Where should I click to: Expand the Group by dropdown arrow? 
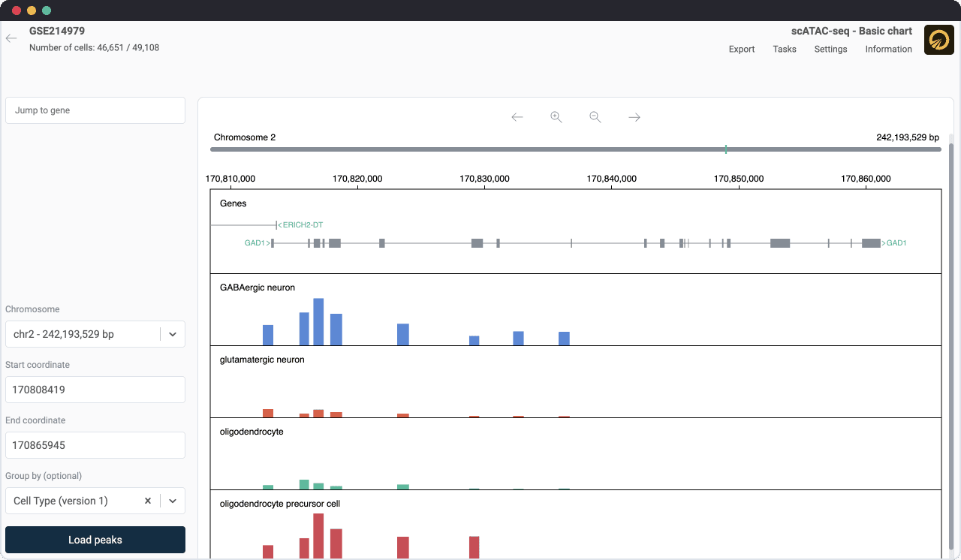[x=172, y=501]
